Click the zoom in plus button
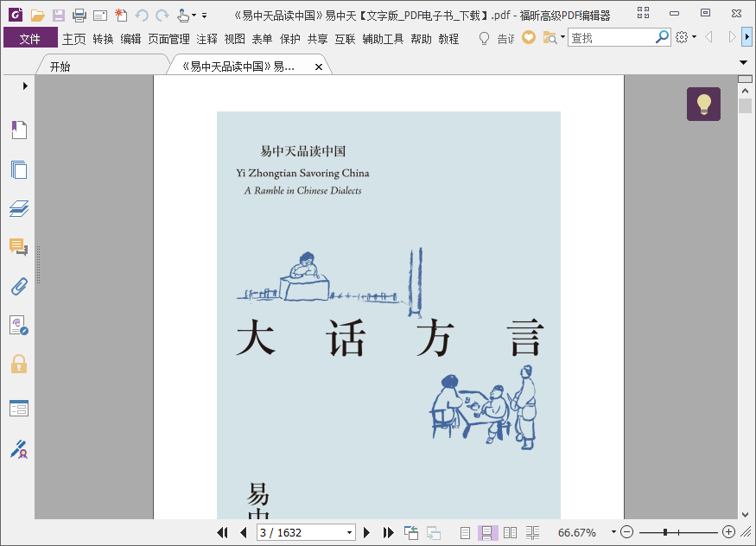The height and width of the screenshot is (546, 756). [x=728, y=532]
